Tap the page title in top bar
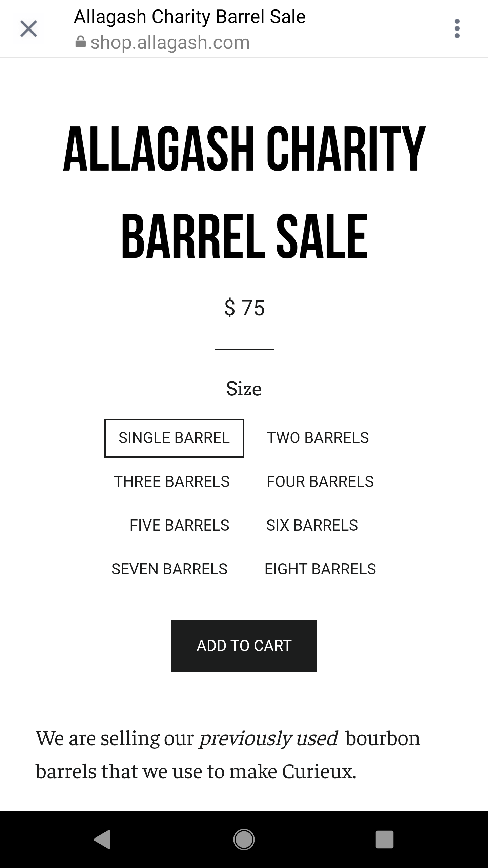This screenshot has width=488, height=868. point(190,17)
